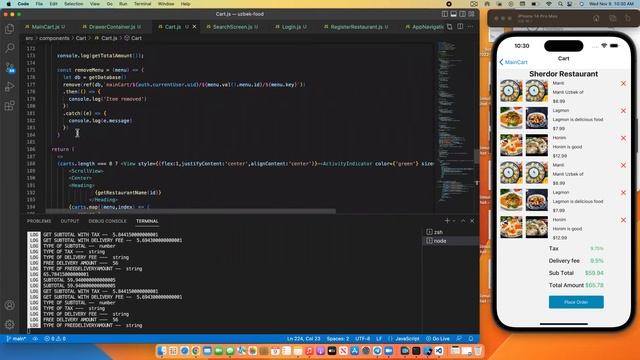Maximize the panel size with chevron
Screen dimensions: 640x360
pos(463,221)
